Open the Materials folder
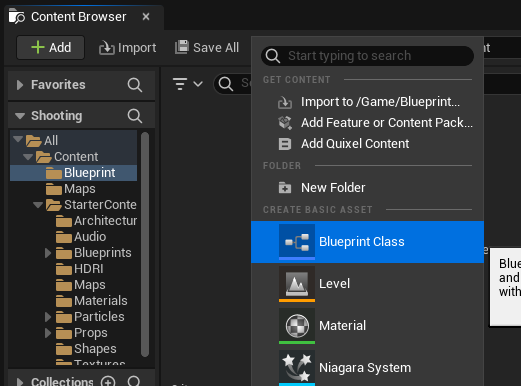 (x=91, y=301)
